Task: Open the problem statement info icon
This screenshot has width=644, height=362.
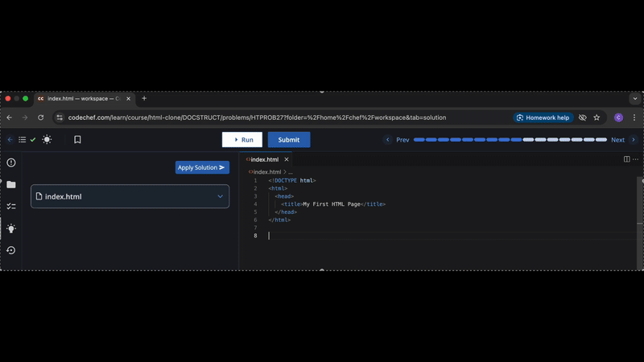Action: click(11, 163)
